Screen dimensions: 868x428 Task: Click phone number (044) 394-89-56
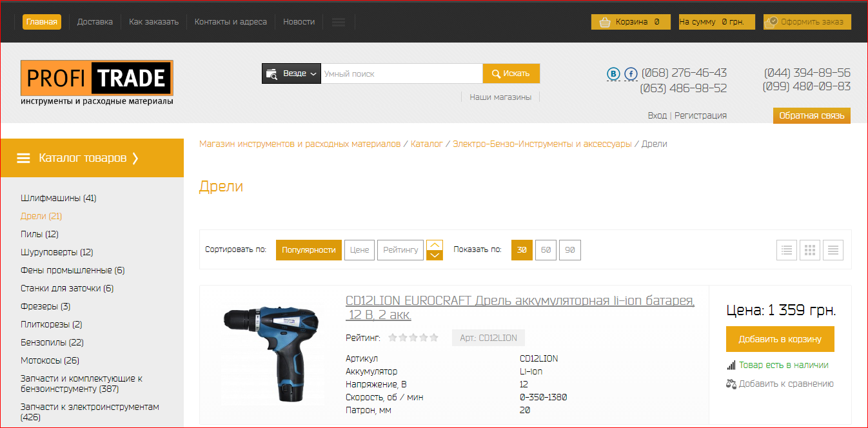pos(807,72)
